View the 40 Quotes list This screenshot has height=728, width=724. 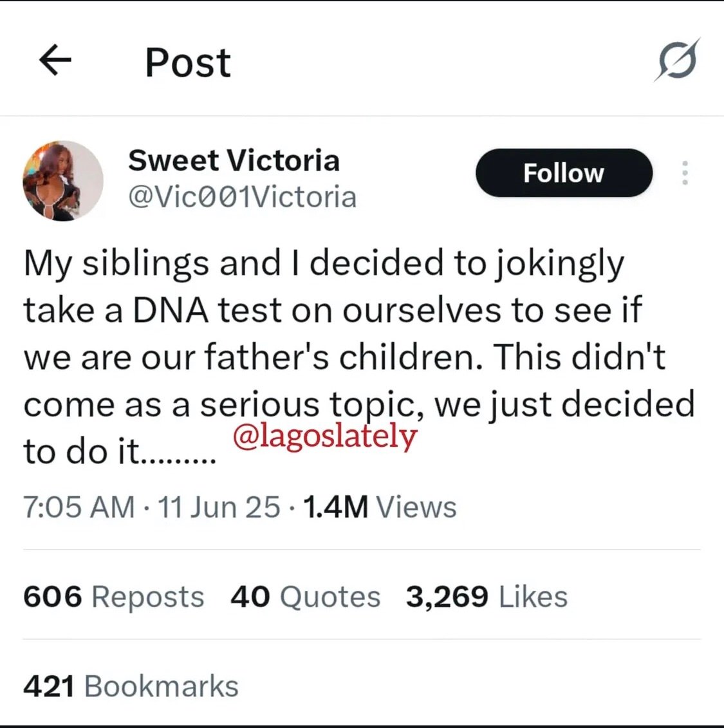[x=306, y=597]
